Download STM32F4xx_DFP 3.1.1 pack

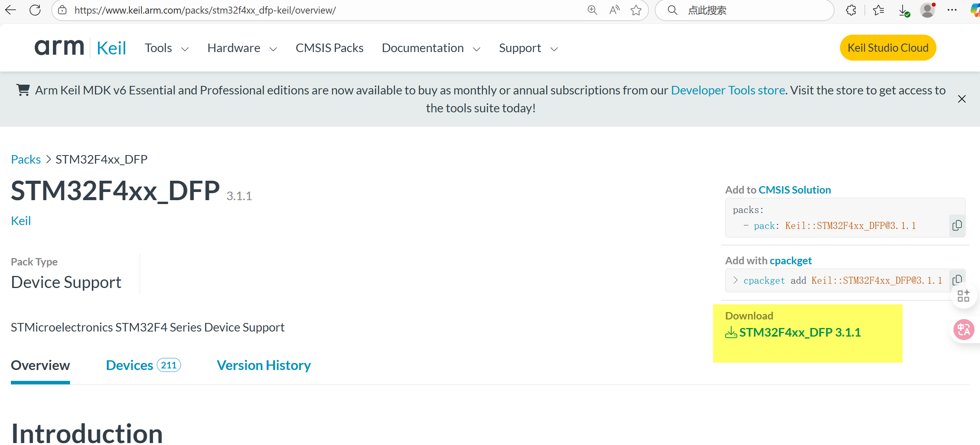point(800,333)
